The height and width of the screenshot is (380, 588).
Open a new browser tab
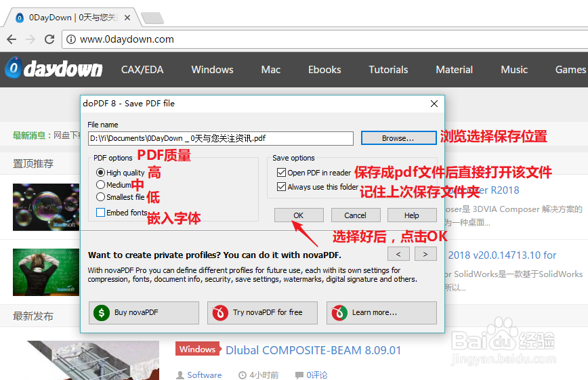(152, 18)
